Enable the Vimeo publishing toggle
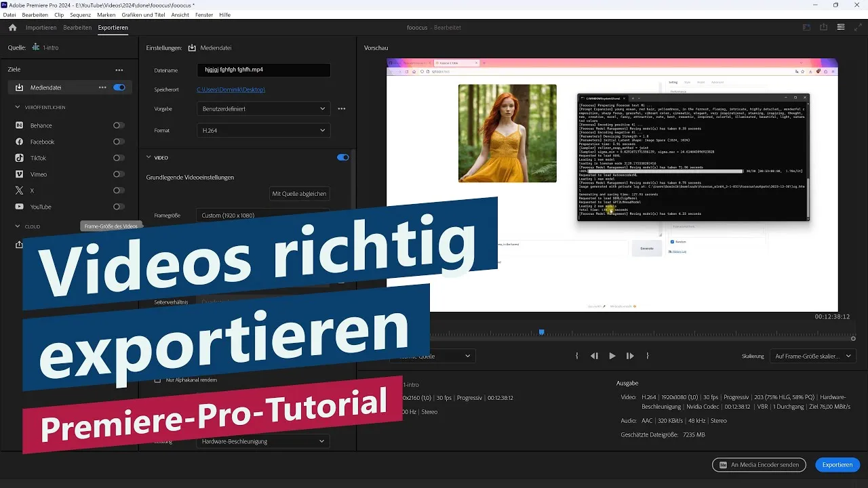This screenshot has width=868, height=488. 119,174
